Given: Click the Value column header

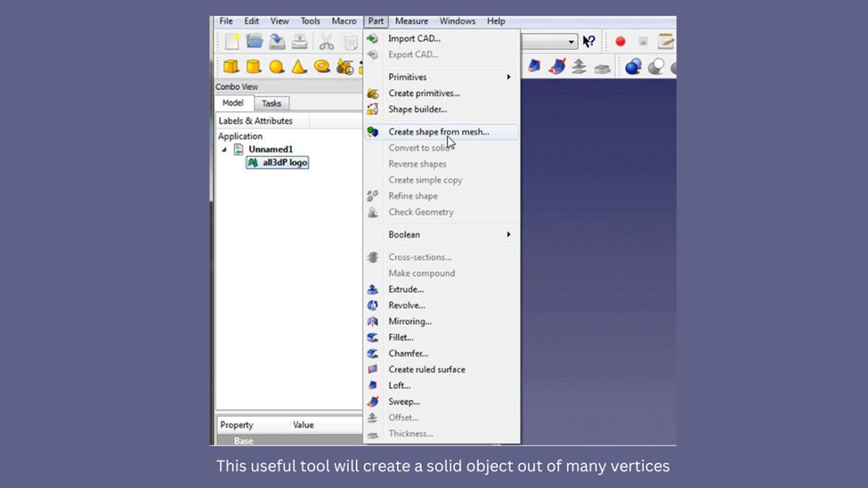Looking at the screenshot, I should coord(326,425).
